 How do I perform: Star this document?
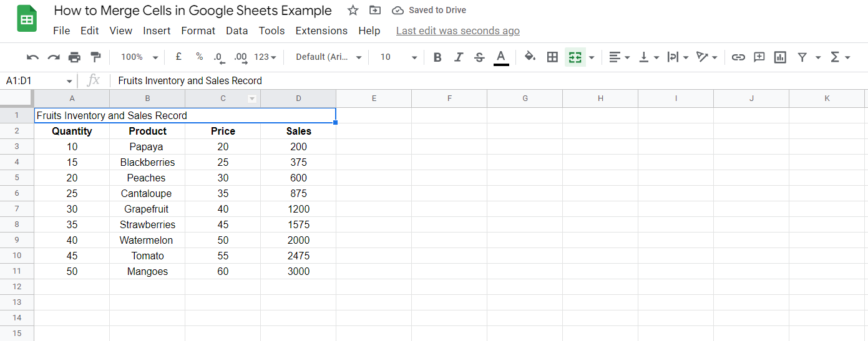point(353,10)
